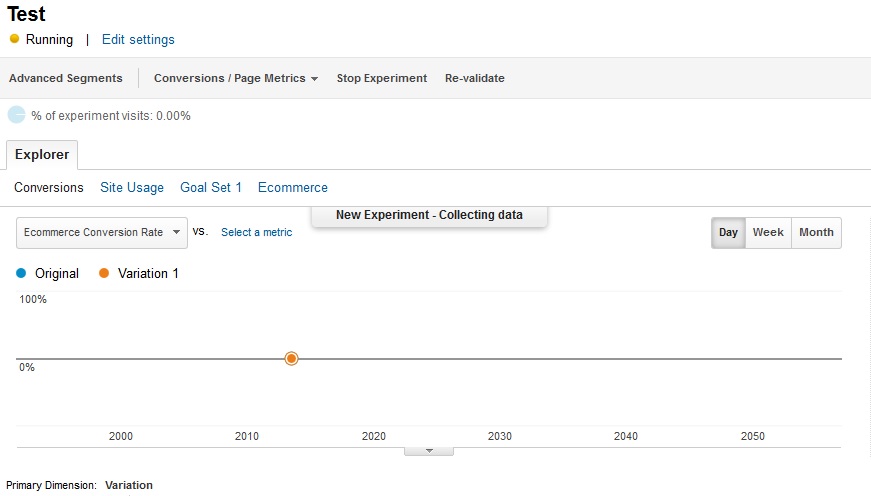
Task: Open Advanced Segments
Action: coord(66,78)
